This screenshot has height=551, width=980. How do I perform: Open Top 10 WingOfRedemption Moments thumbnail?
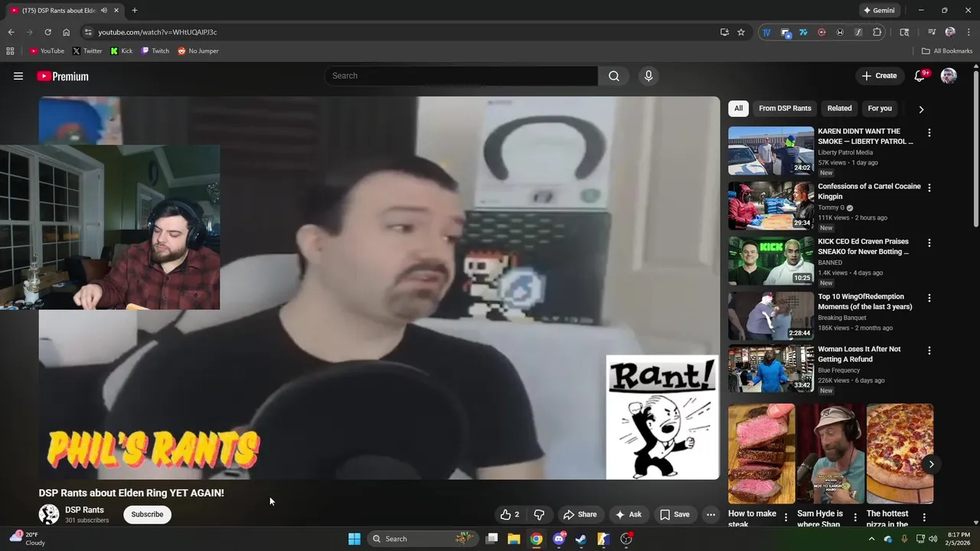(x=771, y=316)
